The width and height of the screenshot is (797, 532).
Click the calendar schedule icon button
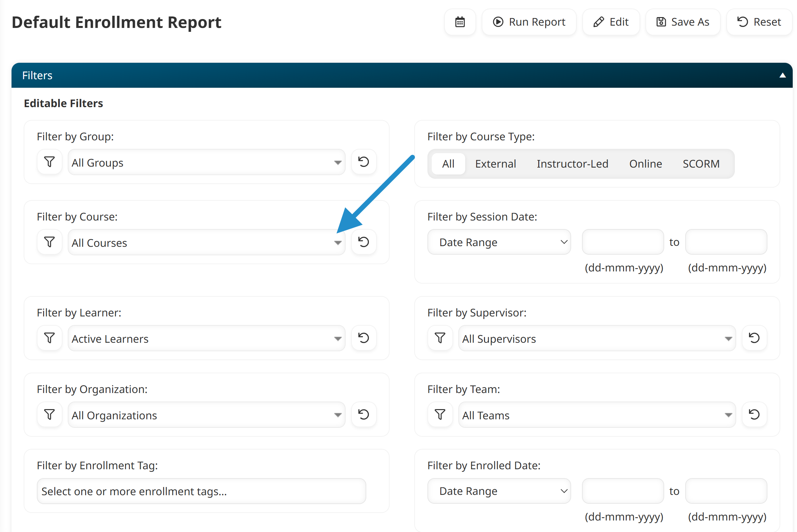(x=460, y=22)
